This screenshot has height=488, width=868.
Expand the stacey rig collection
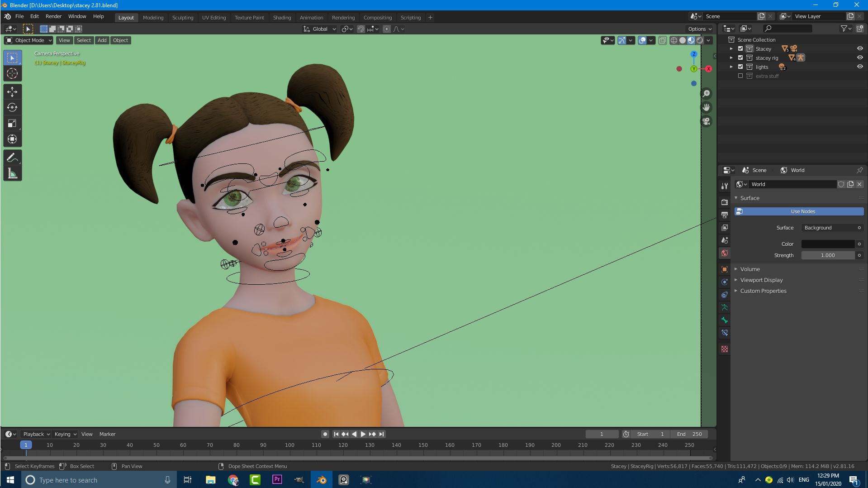coord(731,57)
